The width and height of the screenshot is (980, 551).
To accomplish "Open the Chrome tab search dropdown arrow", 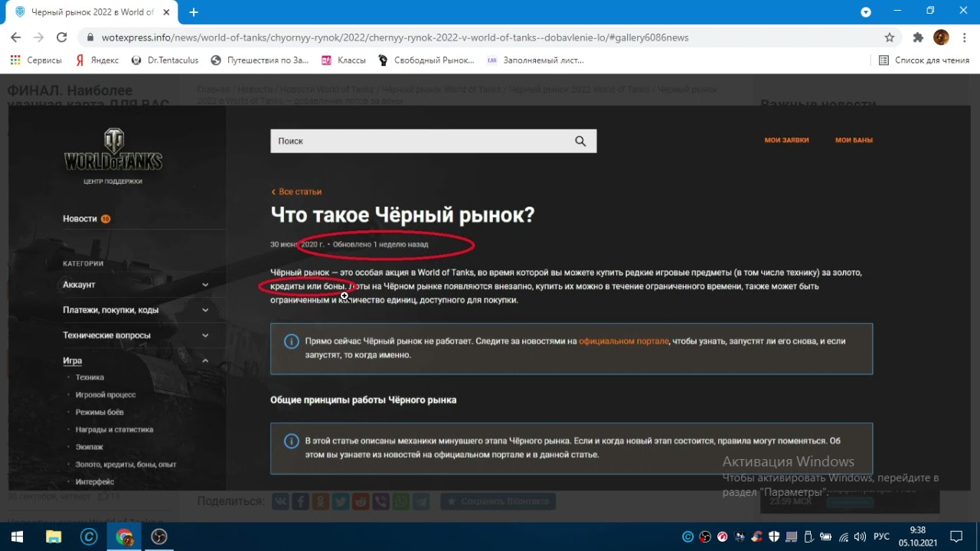I will 866,12.
